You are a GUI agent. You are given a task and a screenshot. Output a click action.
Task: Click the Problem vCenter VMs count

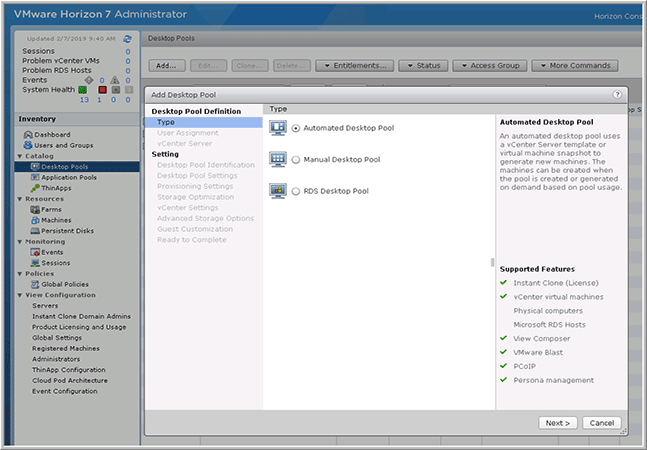(128, 61)
